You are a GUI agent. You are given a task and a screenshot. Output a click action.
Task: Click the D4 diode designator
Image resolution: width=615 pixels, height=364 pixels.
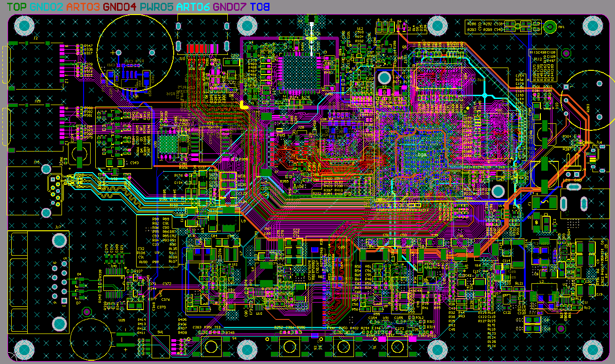(x=79, y=274)
